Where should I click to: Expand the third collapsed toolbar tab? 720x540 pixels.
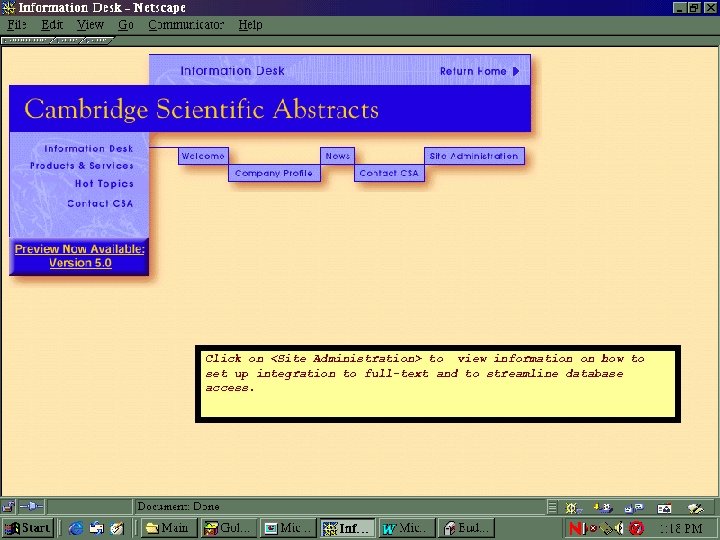98,41
